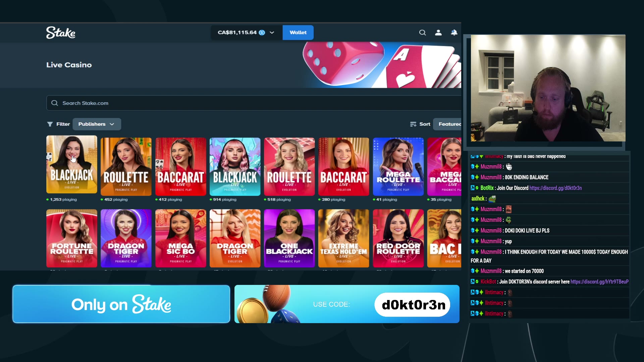Click the Only on Stake banner
Image resolution: width=644 pixels, height=362 pixels.
[x=121, y=304]
